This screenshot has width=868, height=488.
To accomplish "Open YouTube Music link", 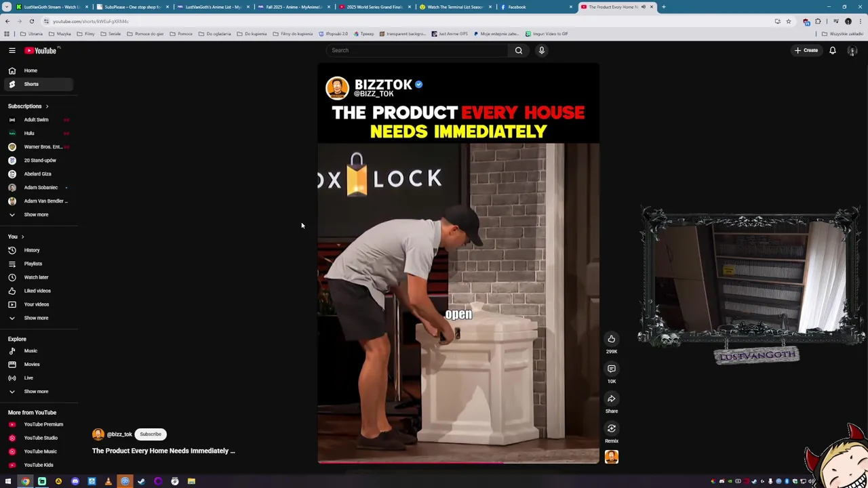I will tap(38, 451).
